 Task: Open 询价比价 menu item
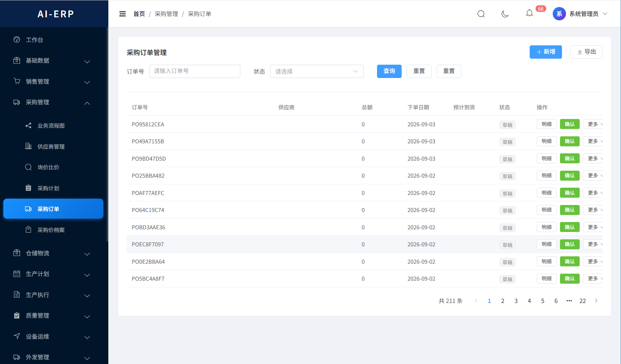53,167
